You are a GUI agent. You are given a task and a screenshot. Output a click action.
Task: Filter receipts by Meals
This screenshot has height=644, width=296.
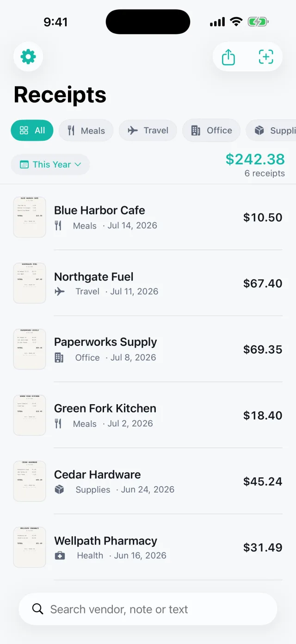(x=86, y=131)
